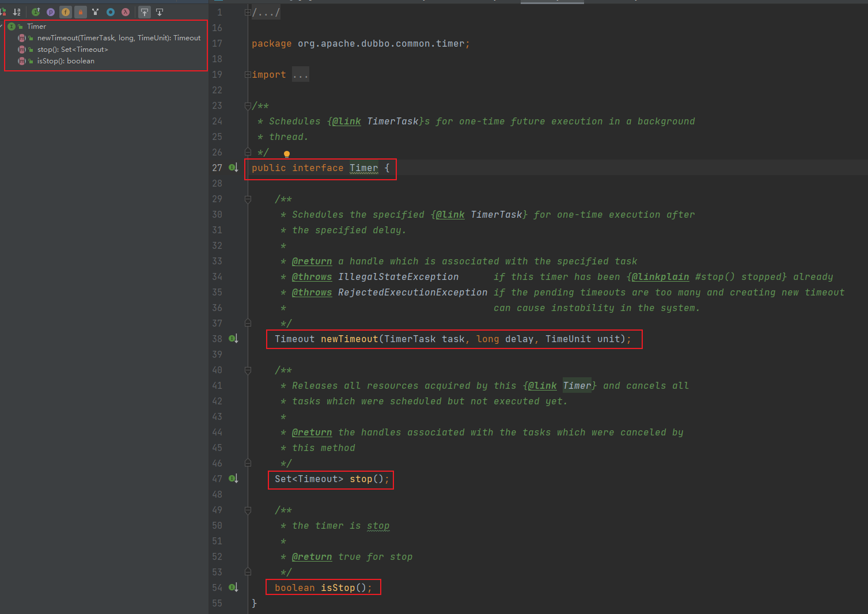
Task: Click the folded /.../ comment placeholder
Action: (x=266, y=12)
